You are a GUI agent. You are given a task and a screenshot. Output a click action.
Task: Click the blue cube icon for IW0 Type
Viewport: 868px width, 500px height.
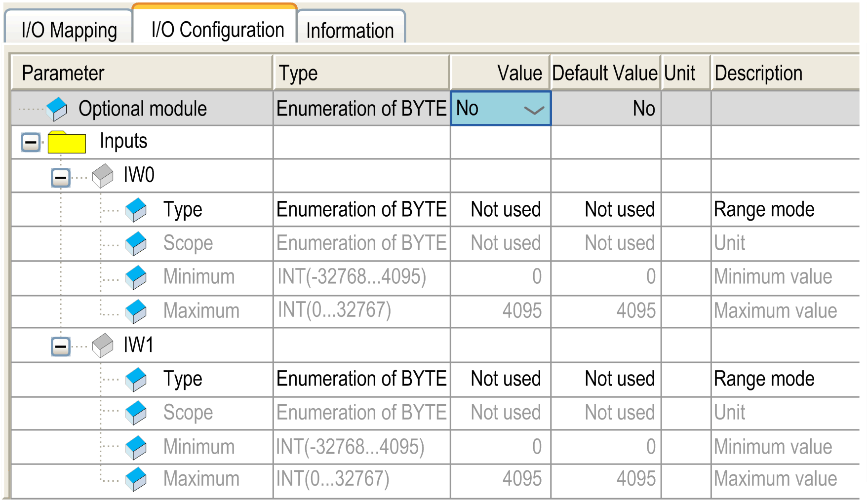[x=136, y=210]
